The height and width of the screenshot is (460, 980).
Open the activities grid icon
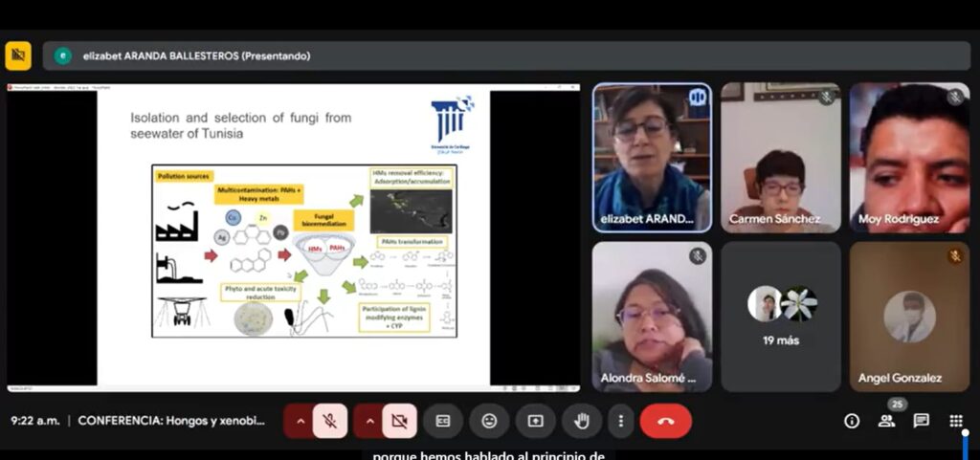click(x=955, y=421)
